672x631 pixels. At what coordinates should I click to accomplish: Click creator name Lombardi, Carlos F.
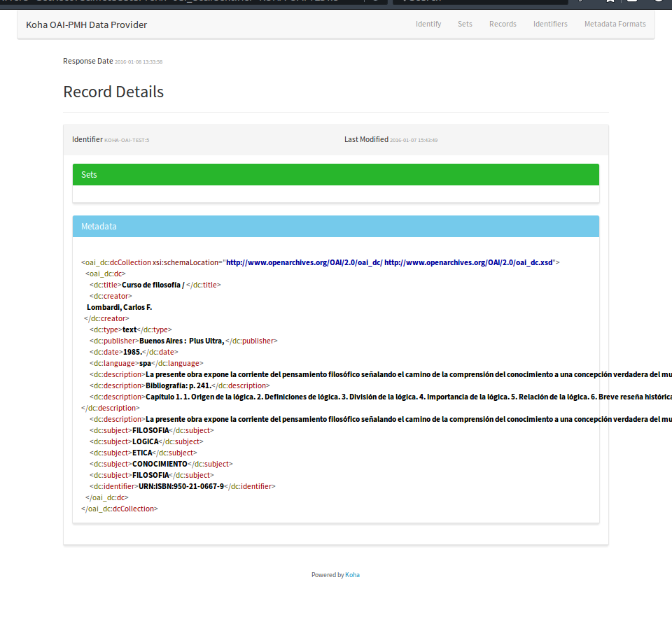[x=119, y=307]
